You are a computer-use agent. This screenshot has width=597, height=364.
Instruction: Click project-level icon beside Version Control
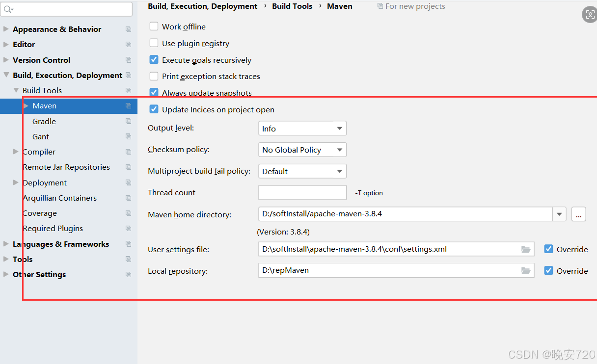point(128,60)
